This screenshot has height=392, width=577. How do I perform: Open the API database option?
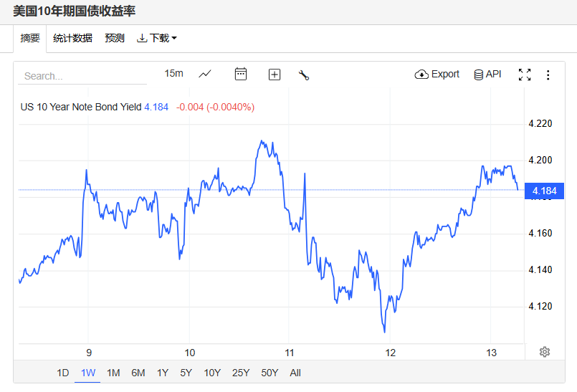[487, 75]
